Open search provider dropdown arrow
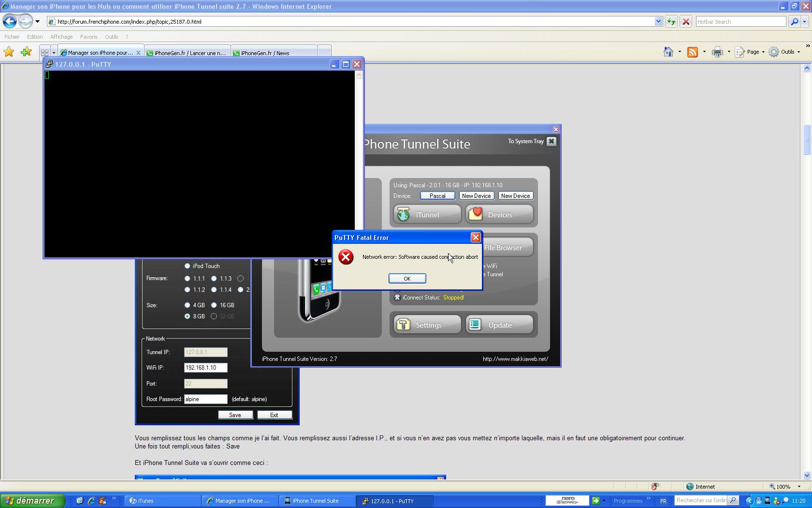Viewport: 812px width, 508px height. (804, 21)
